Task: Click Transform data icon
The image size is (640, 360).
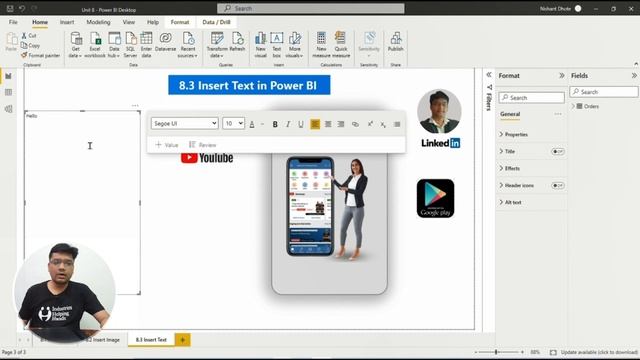Action: click(x=217, y=44)
